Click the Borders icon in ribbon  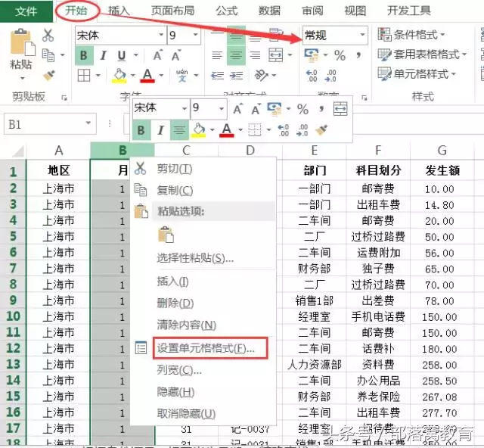pyautogui.click(x=84, y=75)
